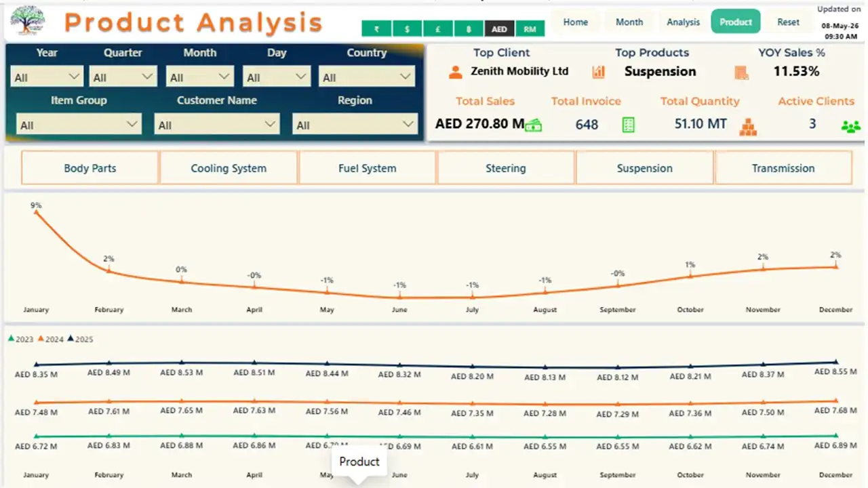Select the Steering product button
Screen dimensions: 868x488
506,168
